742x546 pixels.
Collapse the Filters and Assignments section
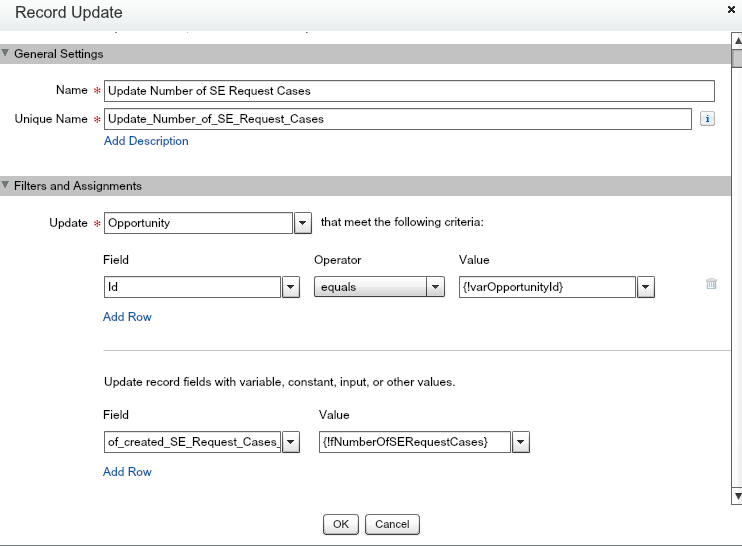coord(6,186)
